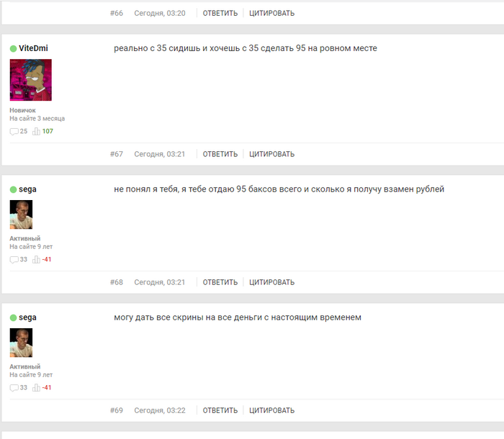Open sega's avatar in post #68
Image resolution: width=504 pixels, height=439 pixels.
[21, 214]
